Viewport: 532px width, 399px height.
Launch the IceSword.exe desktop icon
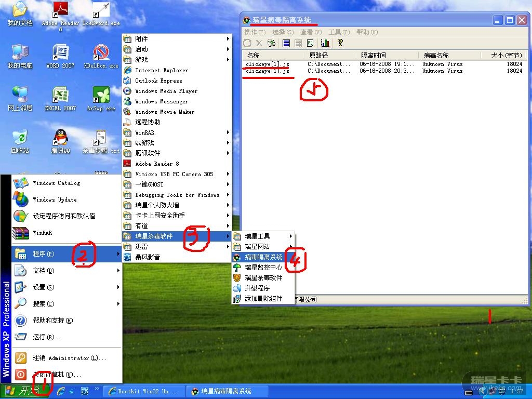[x=101, y=14]
